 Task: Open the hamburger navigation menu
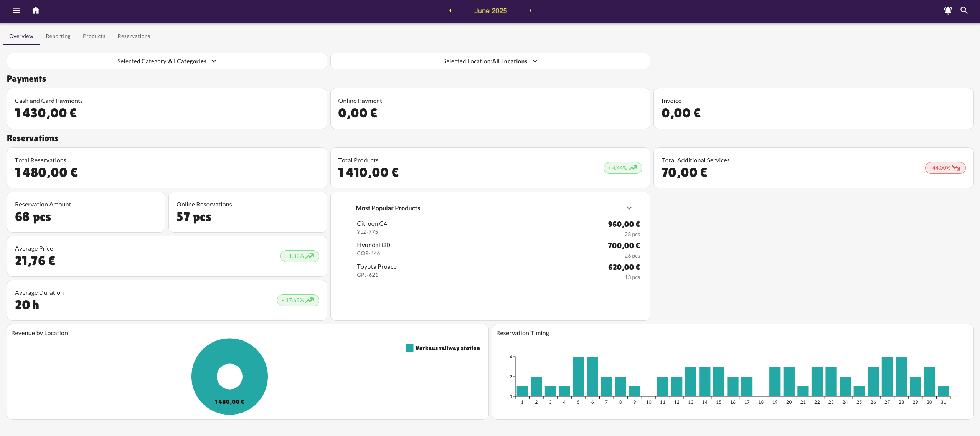(x=16, y=10)
